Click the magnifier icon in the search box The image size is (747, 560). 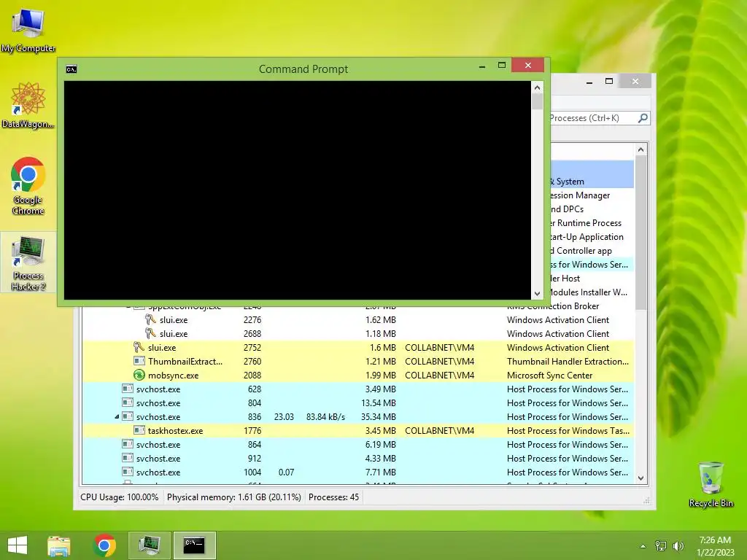(643, 117)
